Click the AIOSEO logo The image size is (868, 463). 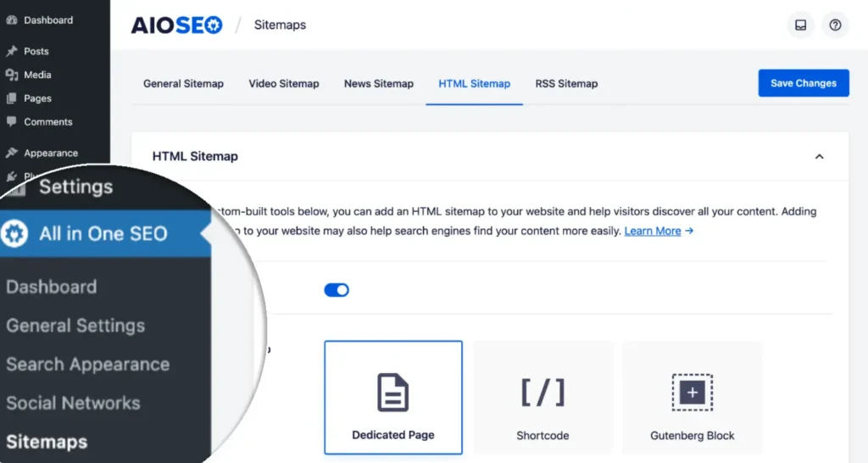point(176,25)
